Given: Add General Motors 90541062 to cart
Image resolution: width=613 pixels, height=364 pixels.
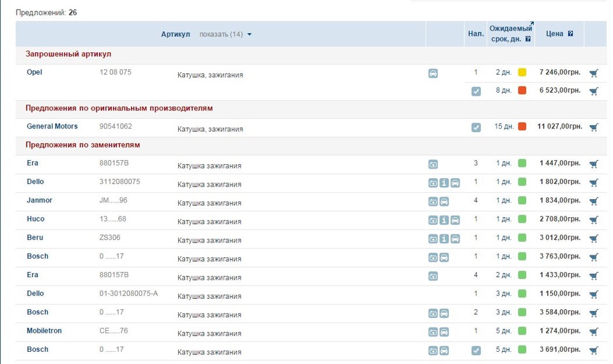Looking at the screenshot, I should (594, 127).
